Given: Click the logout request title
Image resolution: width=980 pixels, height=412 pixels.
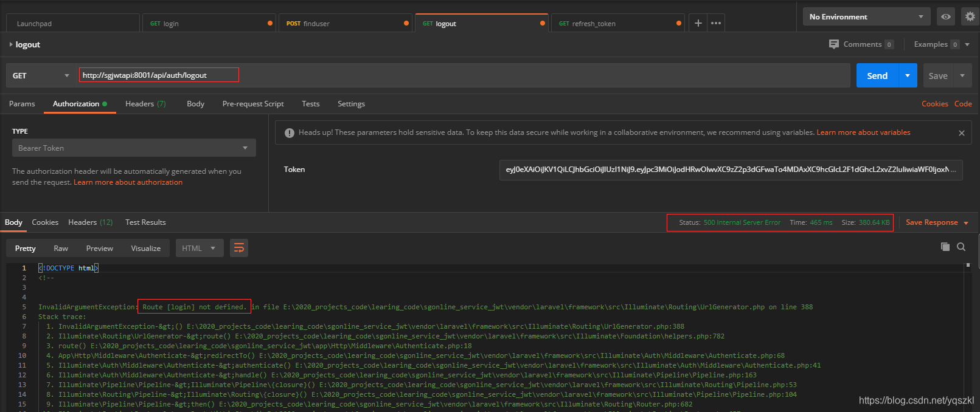Looking at the screenshot, I should [x=28, y=44].
